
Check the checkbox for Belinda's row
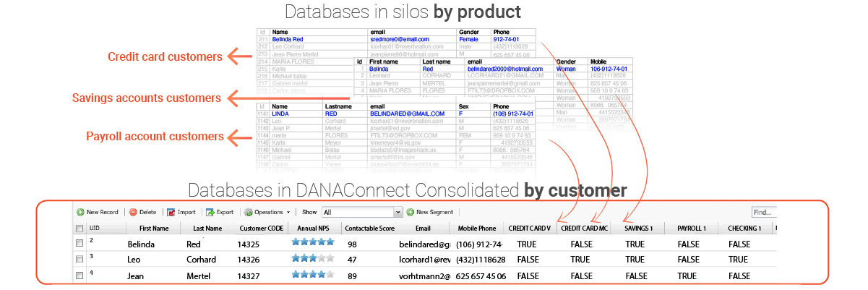[x=80, y=244]
